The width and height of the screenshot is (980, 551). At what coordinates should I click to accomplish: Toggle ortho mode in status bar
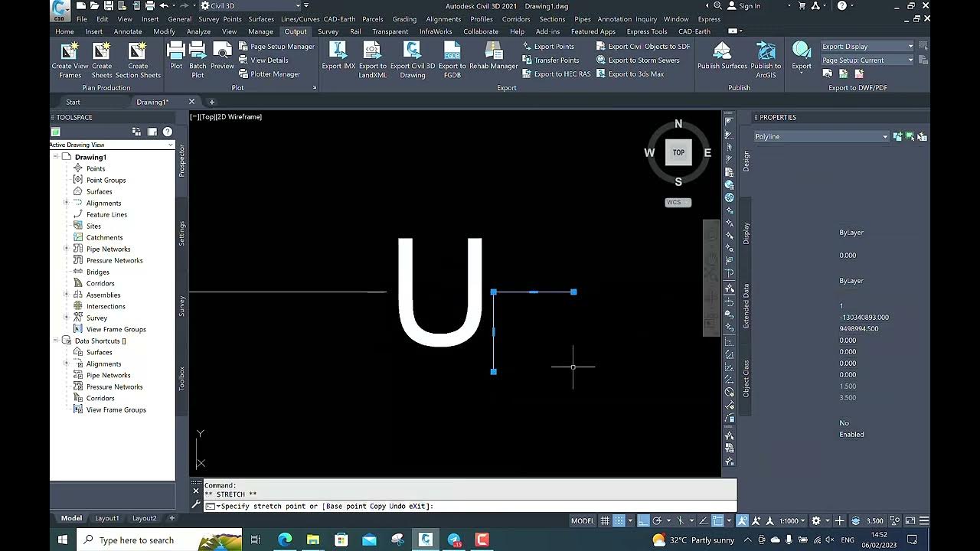pyautogui.click(x=643, y=520)
